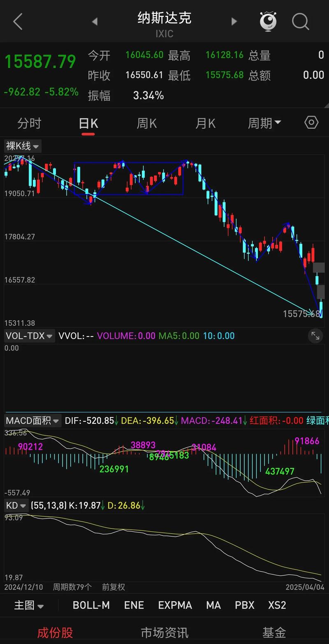Tap the 437497 MACD area label
The image size is (329, 644).
point(280,471)
